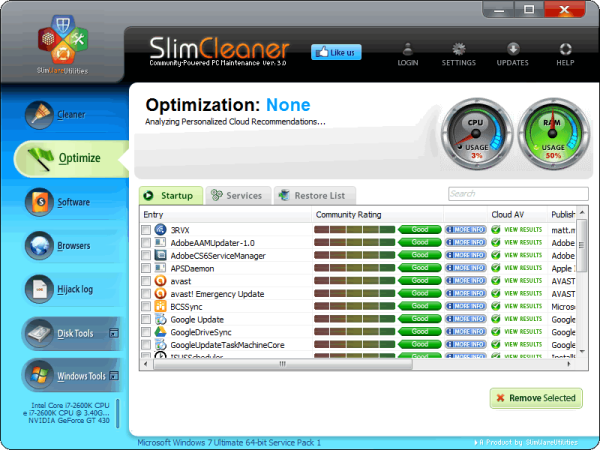Click the BCSSync entry icon
Screen dimensions: 600x450
click(160, 306)
